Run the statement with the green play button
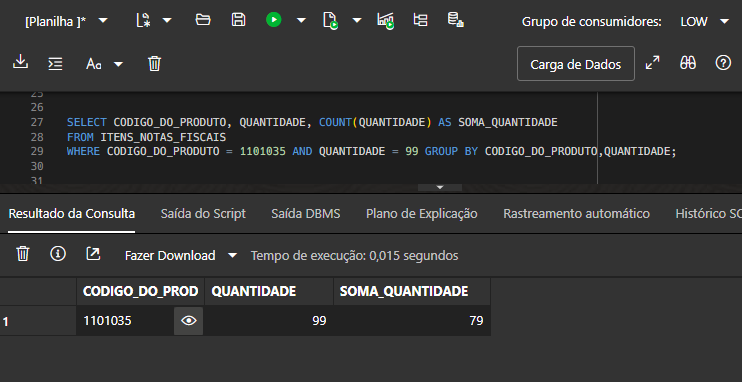The width and height of the screenshot is (742, 382). 274,20
